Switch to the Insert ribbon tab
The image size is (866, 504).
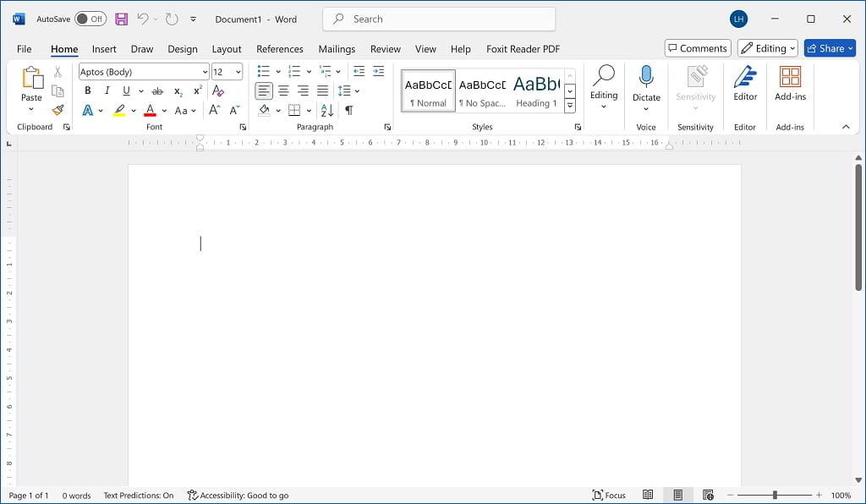[x=104, y=49]
